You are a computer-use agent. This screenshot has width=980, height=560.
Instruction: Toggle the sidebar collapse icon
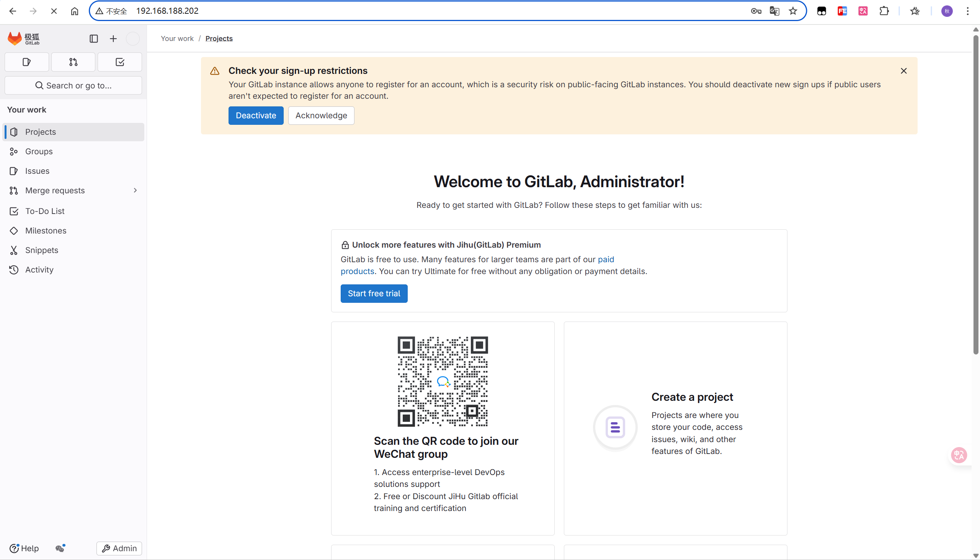click(x=93, y=38)
